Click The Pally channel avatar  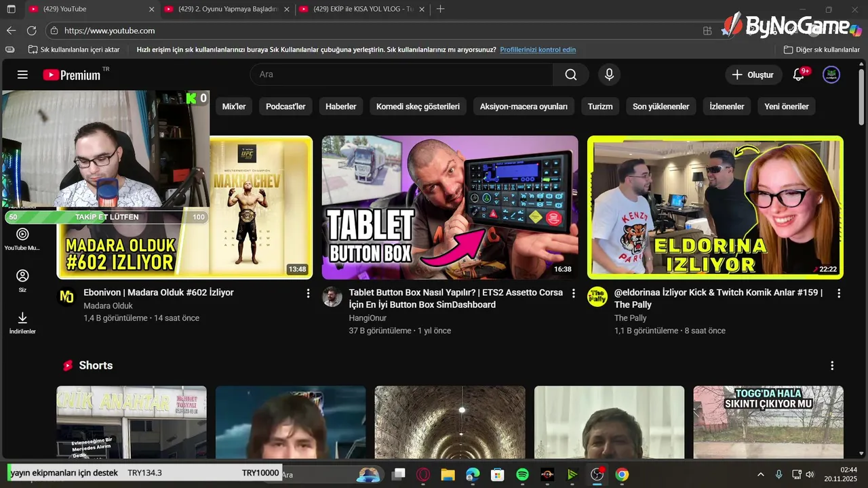click(x=597, y=297)
